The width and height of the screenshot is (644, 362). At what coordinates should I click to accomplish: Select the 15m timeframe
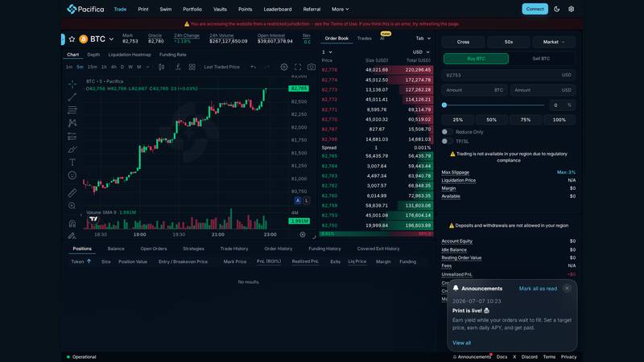[x=93, y=67]
